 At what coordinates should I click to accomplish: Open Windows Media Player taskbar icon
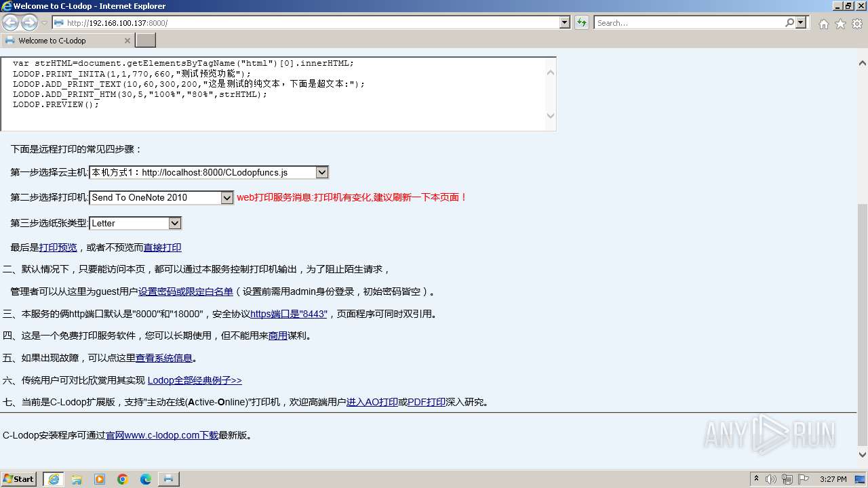pyautogui.click(x=100, y=479)
